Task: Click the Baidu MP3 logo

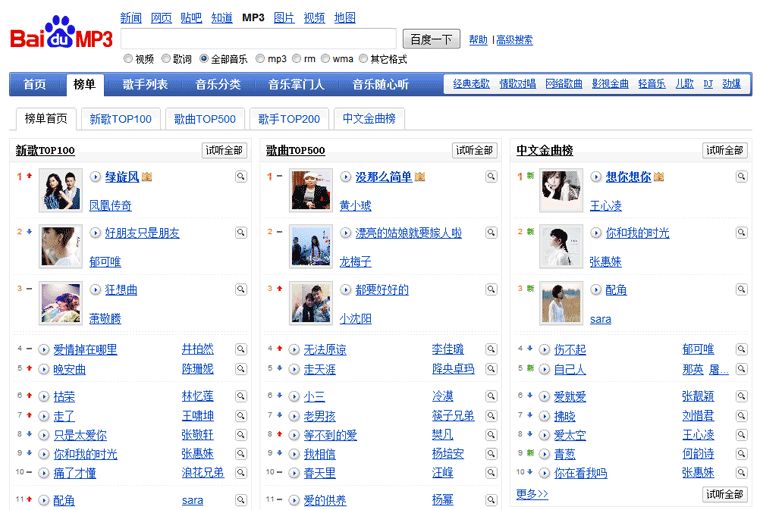Action: tap(61, 33)
